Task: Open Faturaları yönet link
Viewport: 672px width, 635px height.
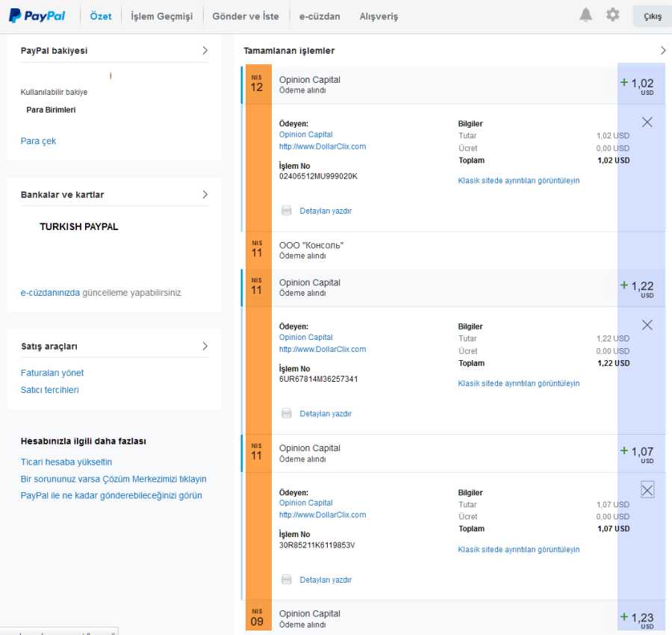Action: tap(52, 373)
